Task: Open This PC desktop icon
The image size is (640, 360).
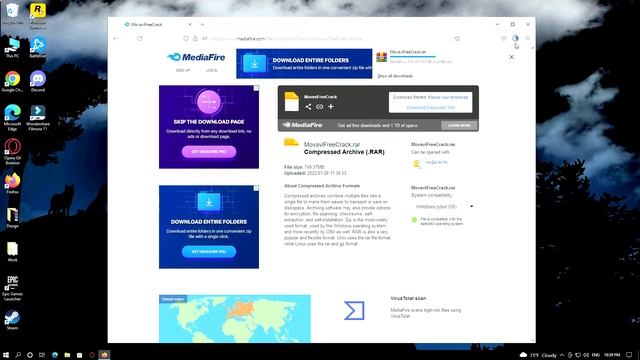Action: (12, 47)
